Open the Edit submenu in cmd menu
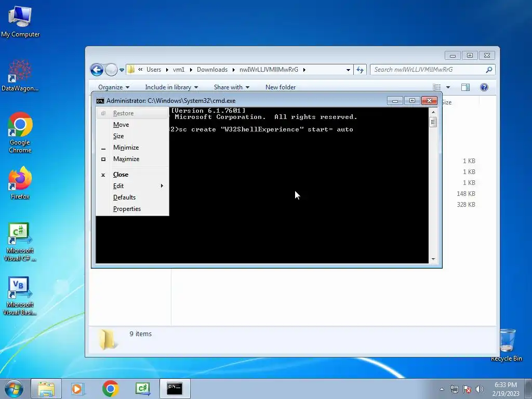Viewport: 532px width, 399px height. click(132, 186)
